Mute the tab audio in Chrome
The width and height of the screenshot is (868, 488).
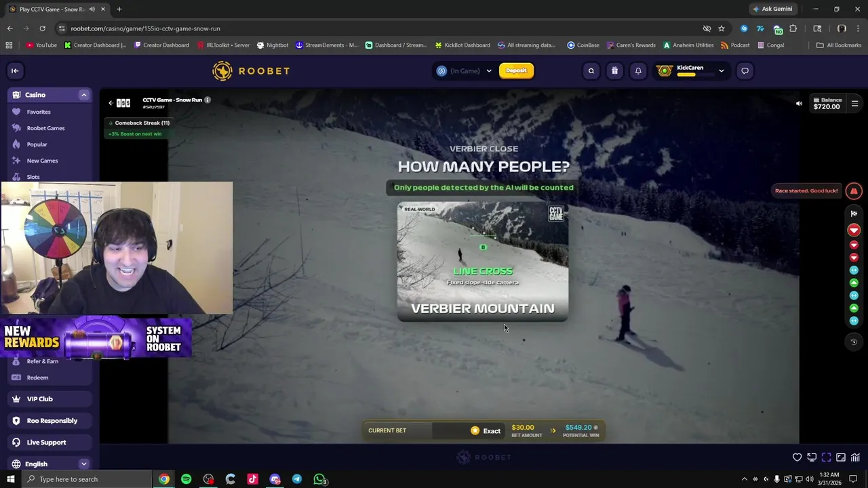[92, 9]
